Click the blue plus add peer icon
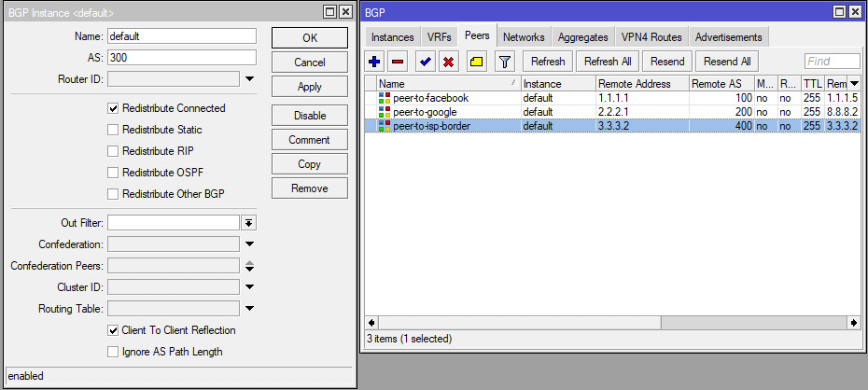This screenshot has height=390, width=868. point(375,62)
